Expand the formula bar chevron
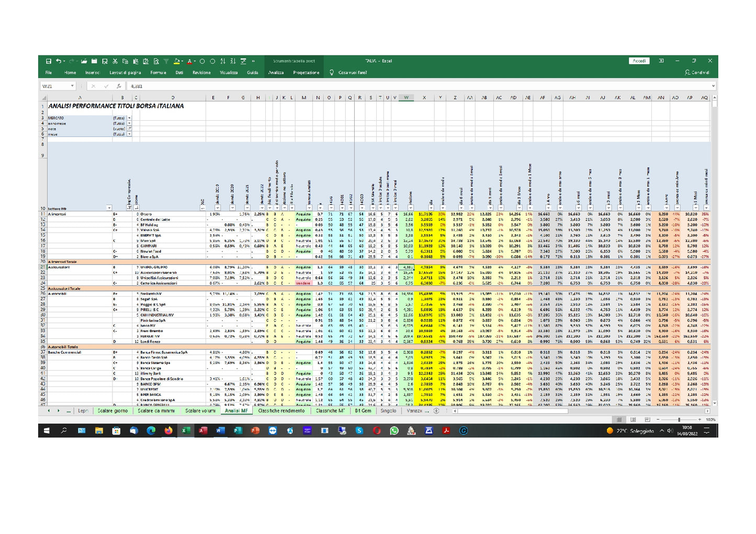The image size is (756, 534). coord(713,86)
